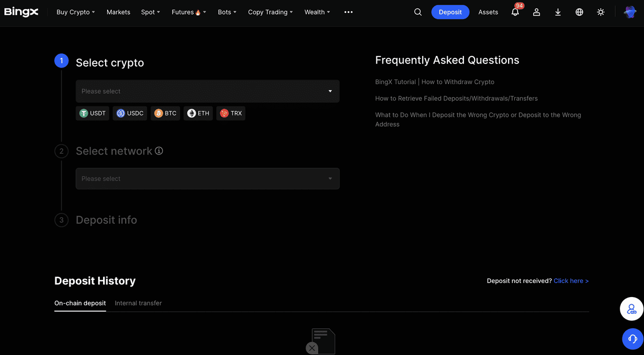Viewport: 644px width, 355px height.
Task: Click the BingX logo
Action: click(21, 12)
